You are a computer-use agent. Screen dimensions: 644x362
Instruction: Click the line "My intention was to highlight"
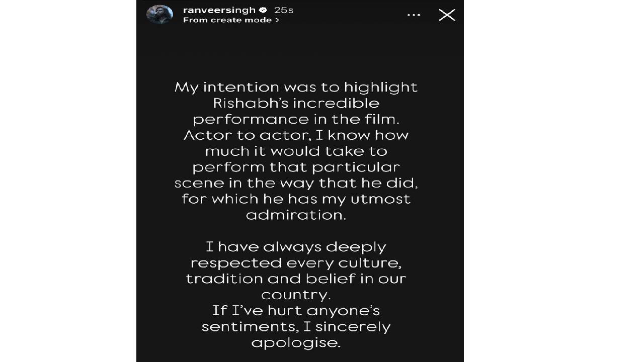(296, 87)
